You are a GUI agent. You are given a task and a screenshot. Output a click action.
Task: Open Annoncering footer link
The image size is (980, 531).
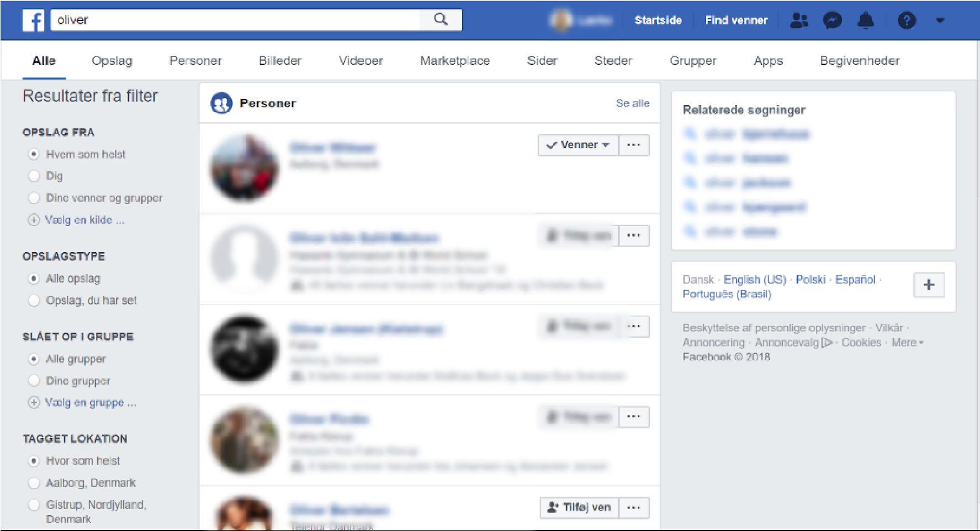point(713,343)
